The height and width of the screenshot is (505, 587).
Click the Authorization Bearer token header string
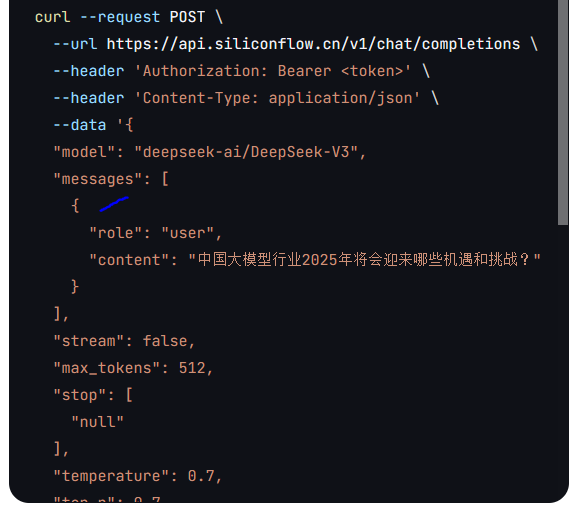click(273, 71)
